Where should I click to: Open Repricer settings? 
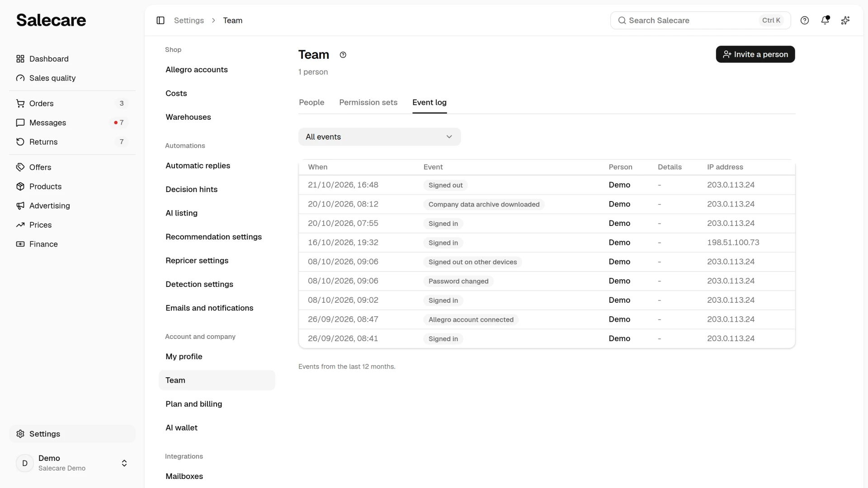(x=217, y=261)
